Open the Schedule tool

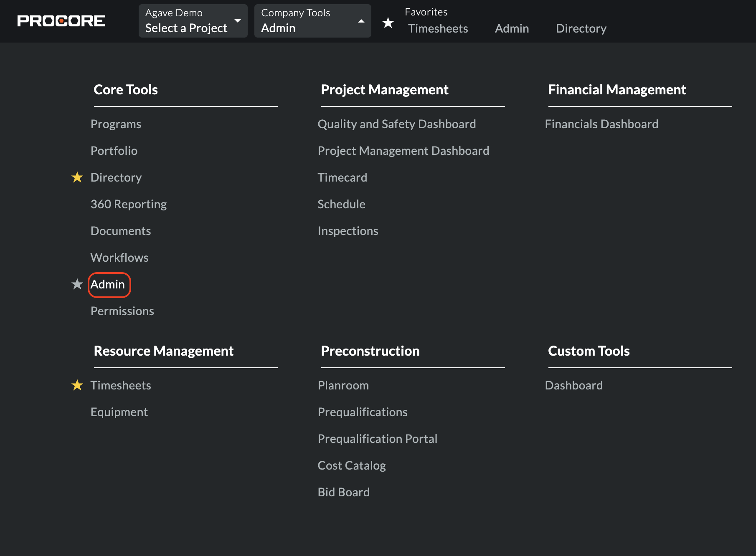coord(342,204)
